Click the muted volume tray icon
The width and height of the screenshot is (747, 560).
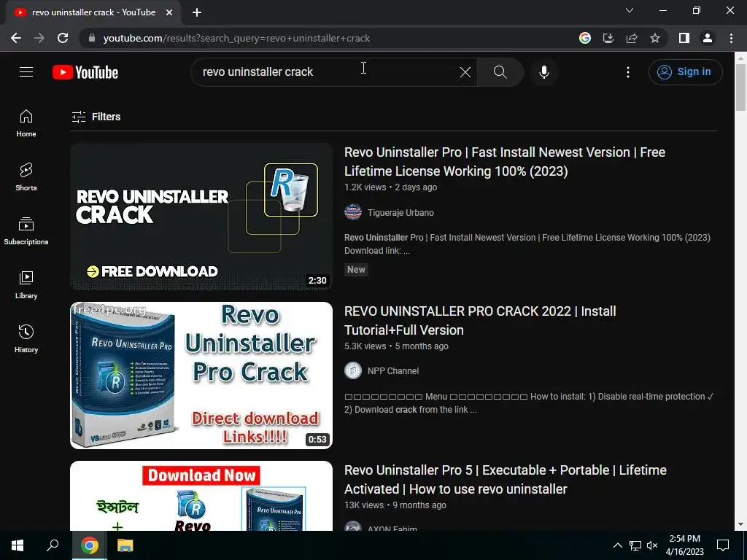click(x=652, y=545)
